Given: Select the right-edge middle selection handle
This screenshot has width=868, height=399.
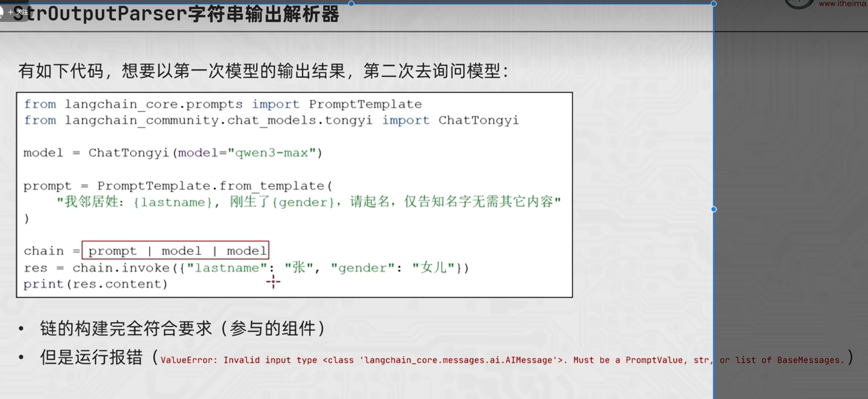Looking at the screenshot, I should click(x=713, y=209).
